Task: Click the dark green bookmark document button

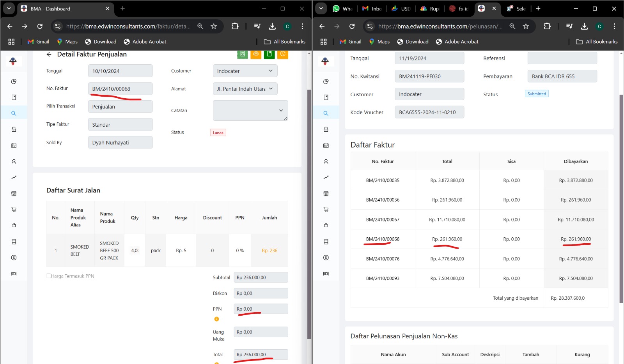Action: [269, 54]
